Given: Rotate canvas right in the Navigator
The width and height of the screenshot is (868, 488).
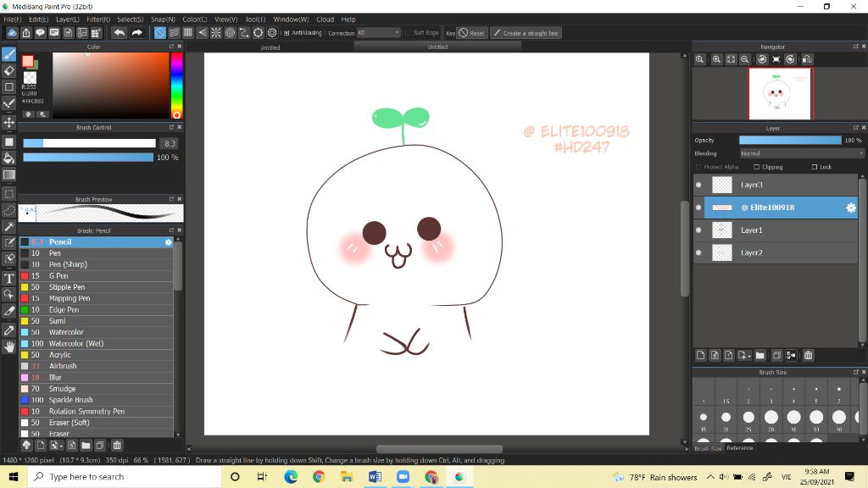Looking at the screenshot, I should [x=790, y=59].
